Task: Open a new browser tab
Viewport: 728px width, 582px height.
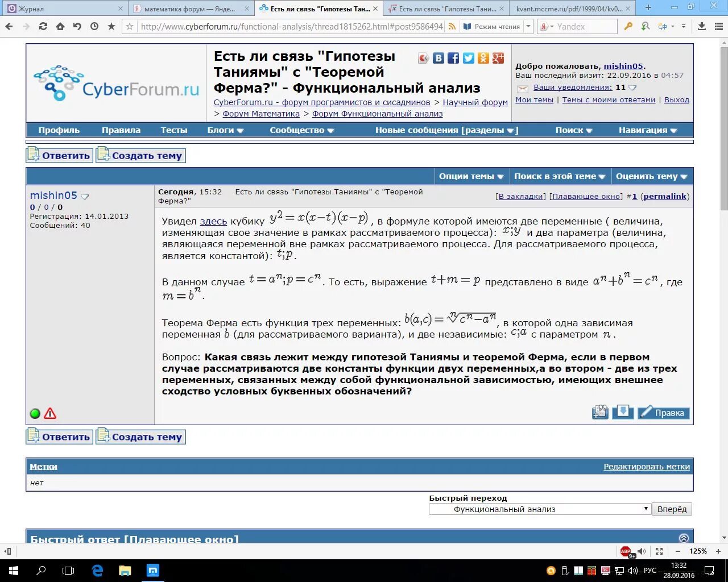Action: coord(648,8)
